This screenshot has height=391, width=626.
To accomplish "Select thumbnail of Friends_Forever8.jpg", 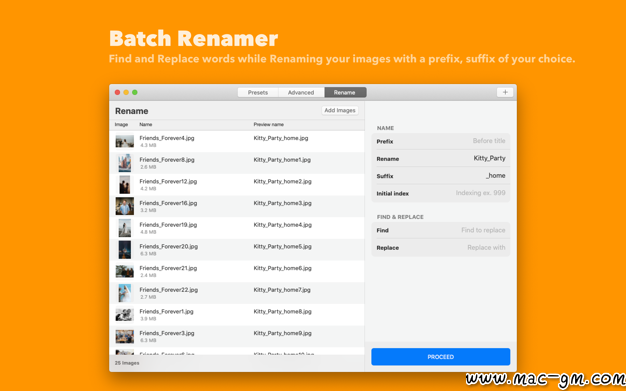I will [125, 163].
